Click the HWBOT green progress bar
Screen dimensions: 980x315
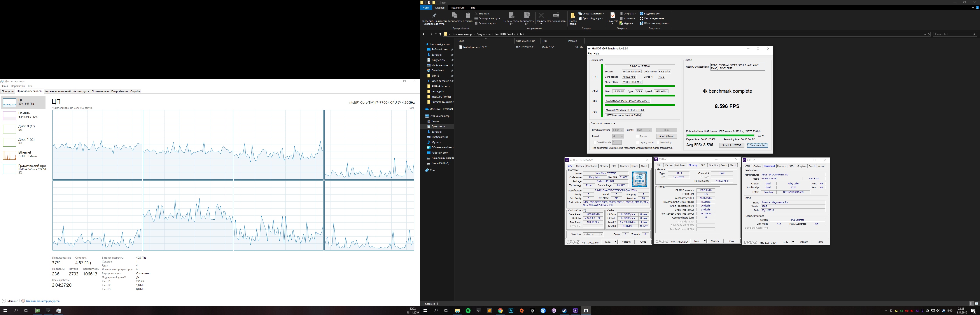(721, 135)
